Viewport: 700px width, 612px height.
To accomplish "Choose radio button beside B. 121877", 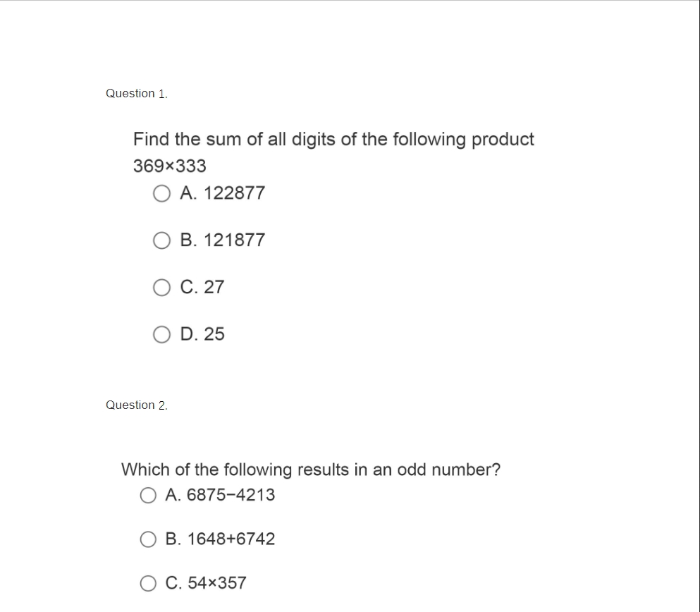I will tap(162, 240).
